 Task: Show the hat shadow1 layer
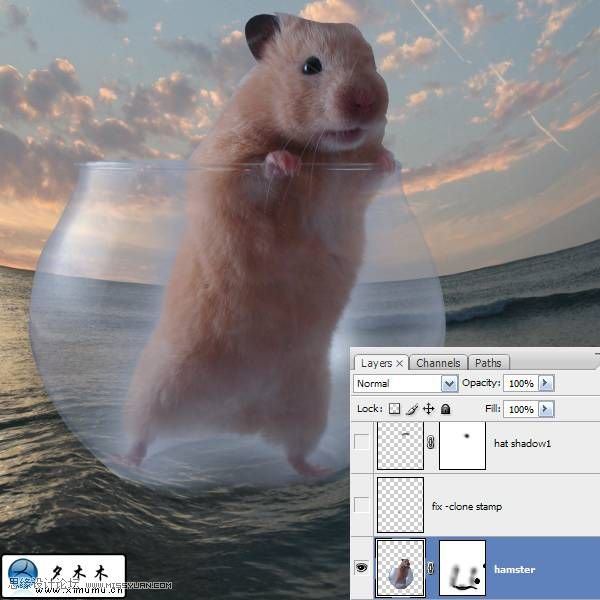click(361, 442)
